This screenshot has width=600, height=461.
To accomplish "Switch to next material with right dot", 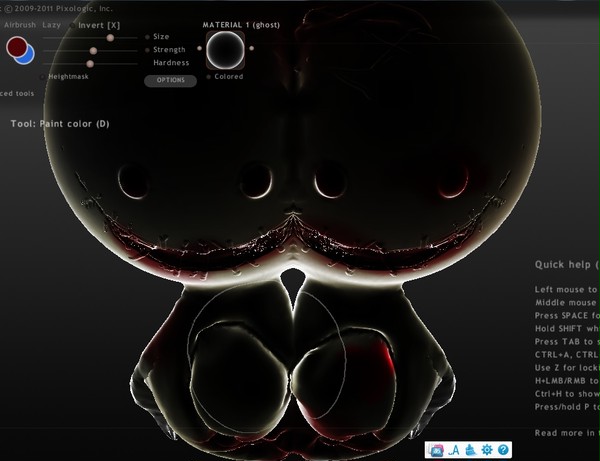I will [x=251, y=48].
